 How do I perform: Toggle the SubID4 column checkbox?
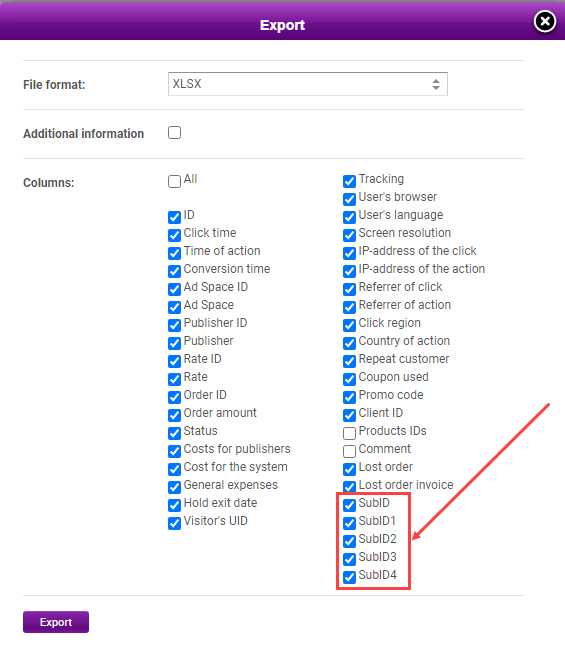pos(349,577)
